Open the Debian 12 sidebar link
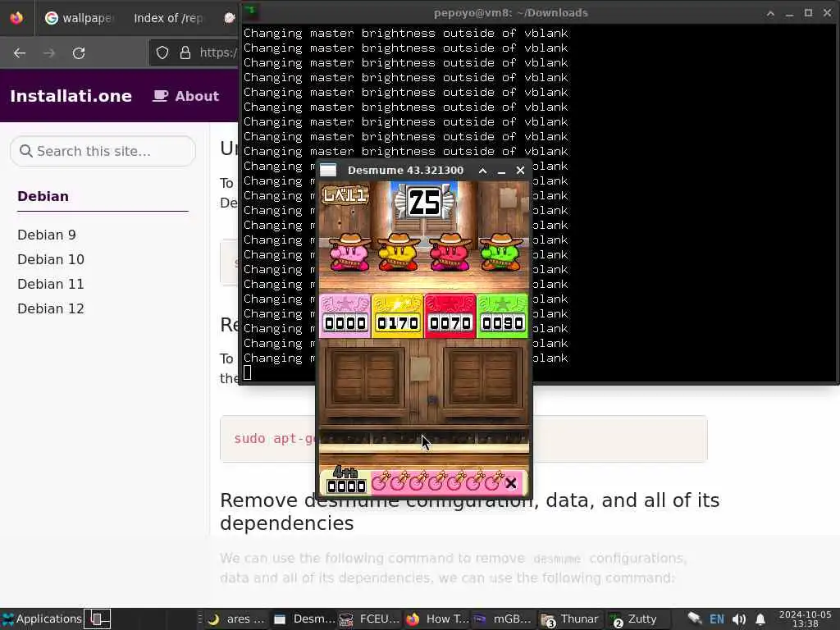This screenshot has height=630, width=840. [x=51, y=308]
